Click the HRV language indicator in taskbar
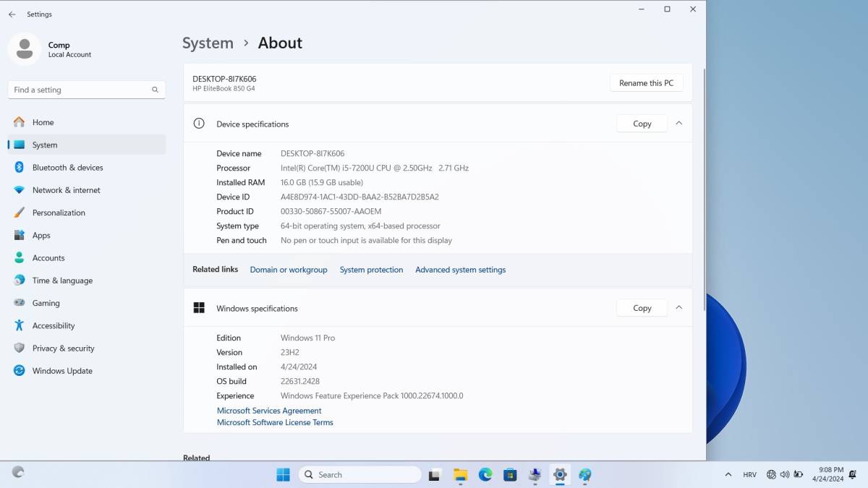 [x=750, y=475]
